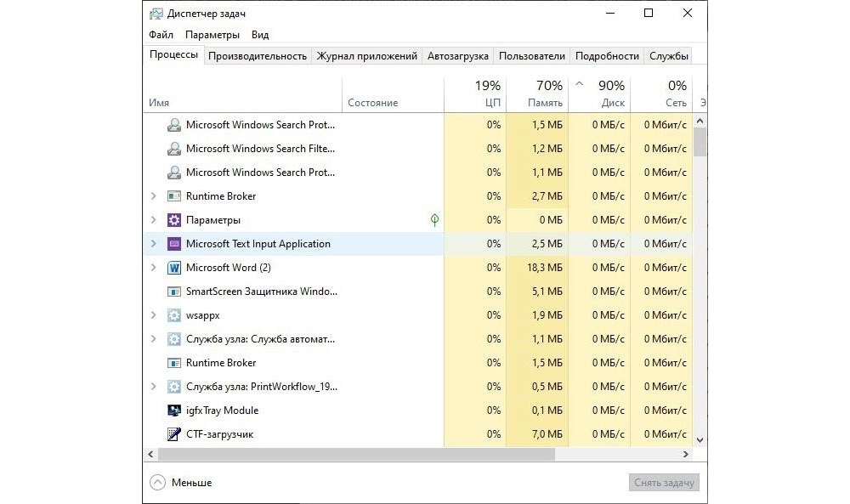Click the horizontal scrollbar thumb
The height and width of the screenshot is (504, 850).
coord(356,454)
